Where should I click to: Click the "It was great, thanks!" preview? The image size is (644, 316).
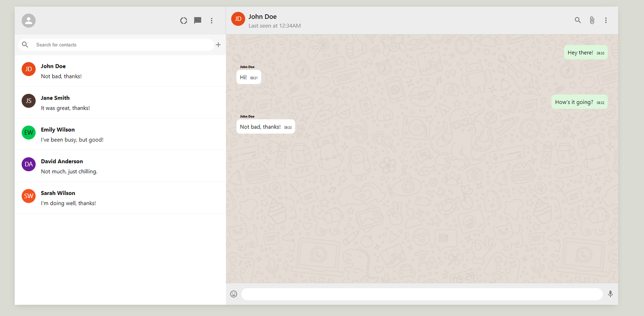(x=65, y=108)
